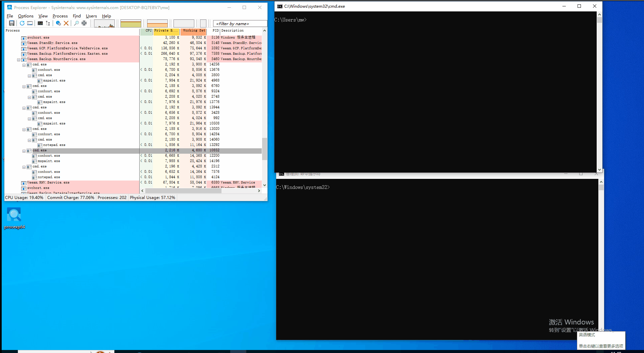Click the crosshair Find Window's Process icon
The width and height of the screenshot is (644, 353).
coord(84,23)
